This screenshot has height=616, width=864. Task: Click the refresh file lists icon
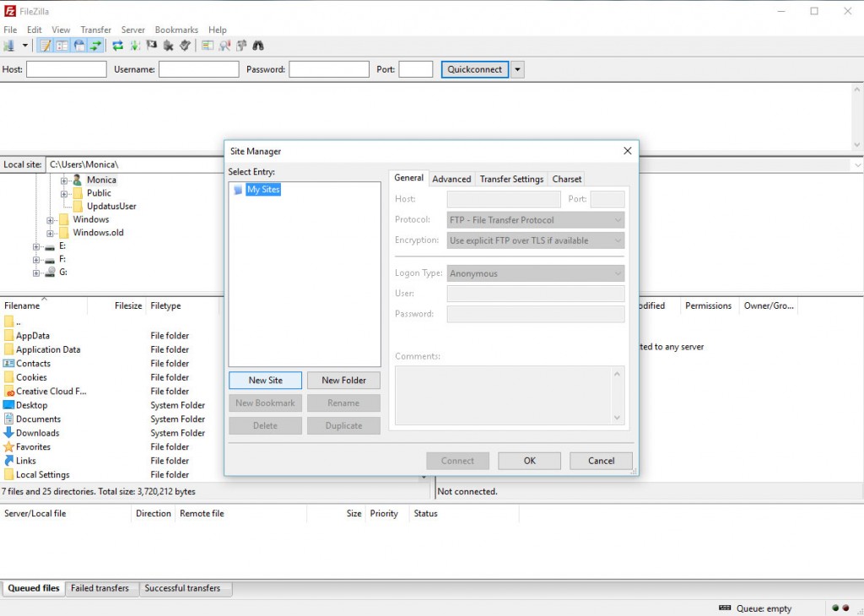(x=117, y=46)
